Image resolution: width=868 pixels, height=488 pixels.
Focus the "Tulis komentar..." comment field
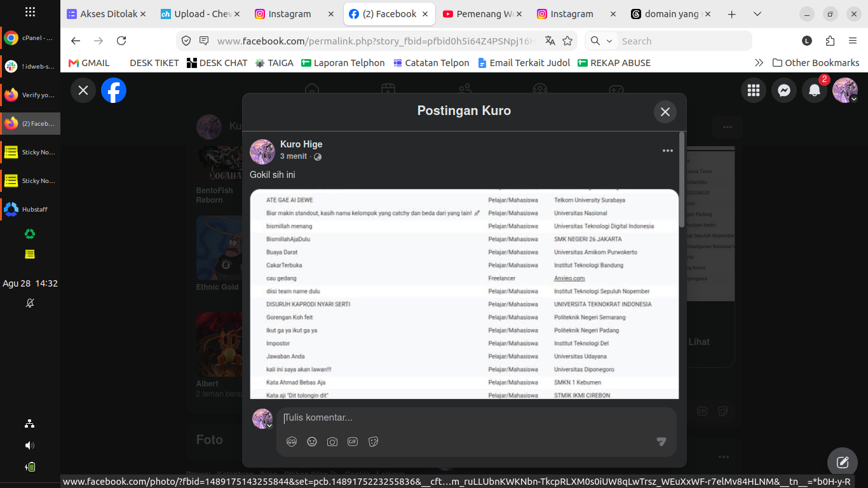tap(470, 417)
